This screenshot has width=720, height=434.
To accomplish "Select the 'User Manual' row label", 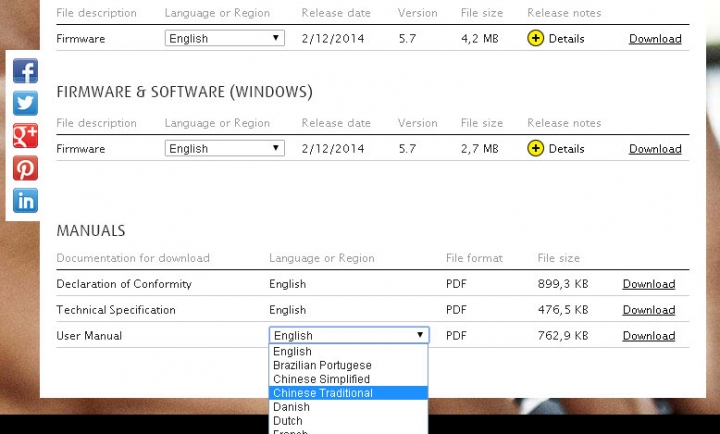I will 89,336.
